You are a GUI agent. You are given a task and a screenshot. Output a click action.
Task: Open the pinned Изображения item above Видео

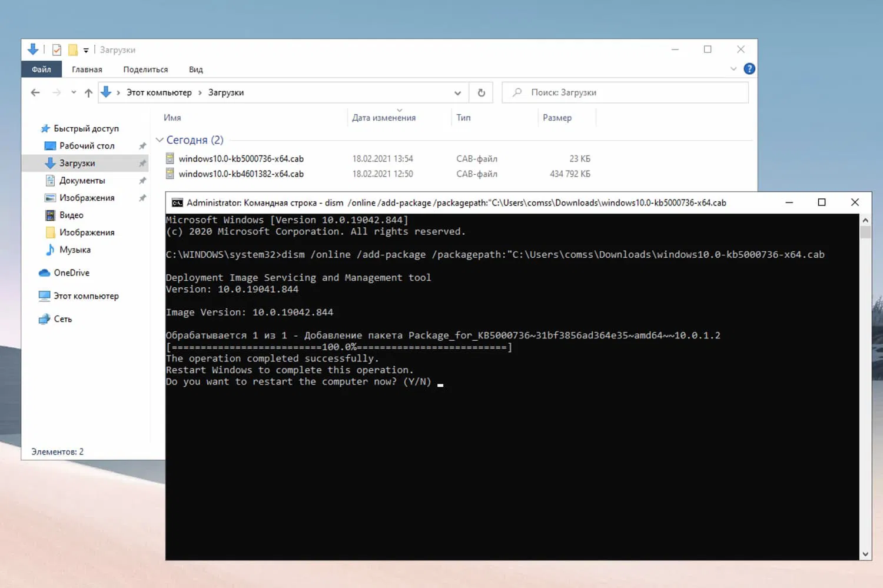pos(87,198)
